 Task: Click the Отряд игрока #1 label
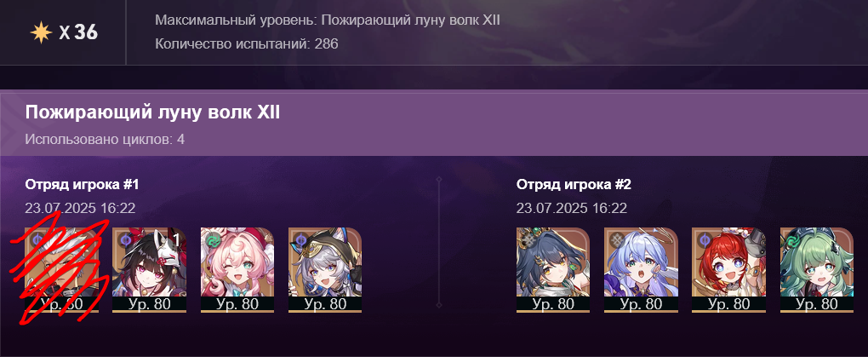coord(82,185)
